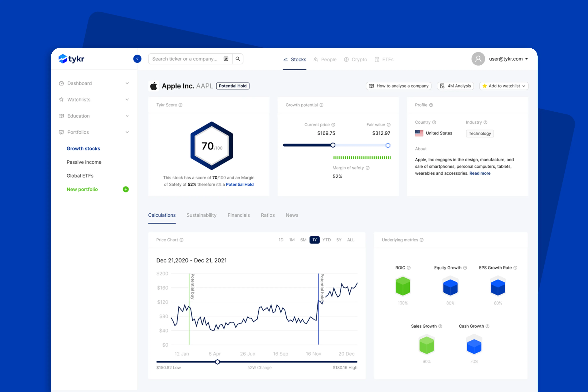Collapse sidebar with blue arrow button
Viewport: 588px width, 392px height.
tap(137, 59)
